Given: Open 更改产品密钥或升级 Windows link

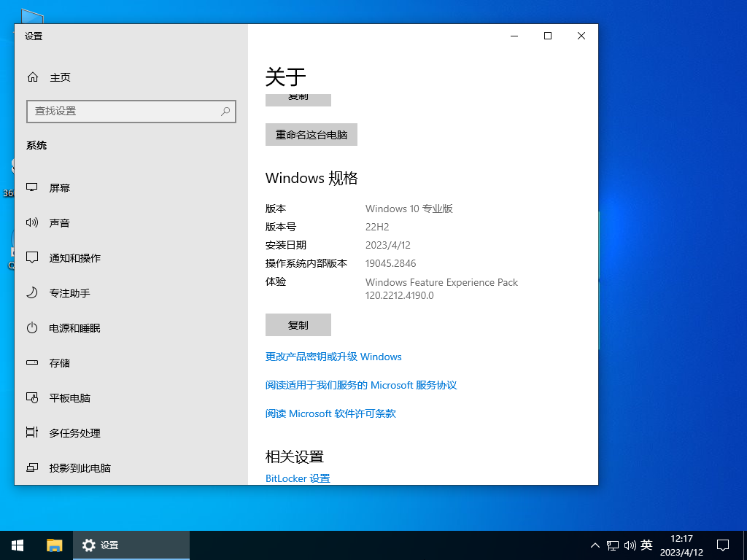Looking at the screenshot, I should [x=333, y=357].
